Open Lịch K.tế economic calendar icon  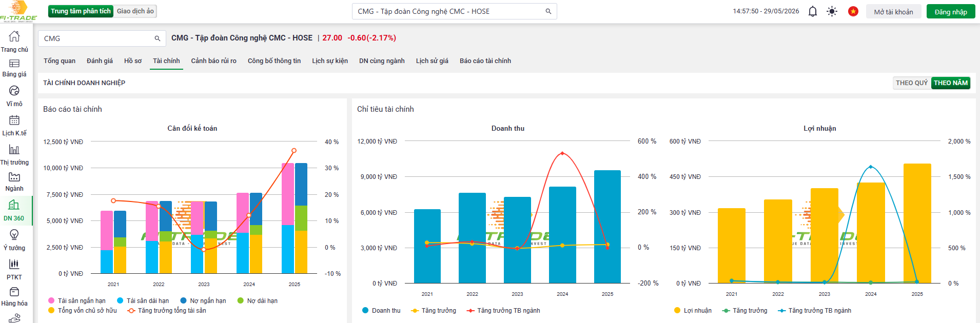coord(14,120)
